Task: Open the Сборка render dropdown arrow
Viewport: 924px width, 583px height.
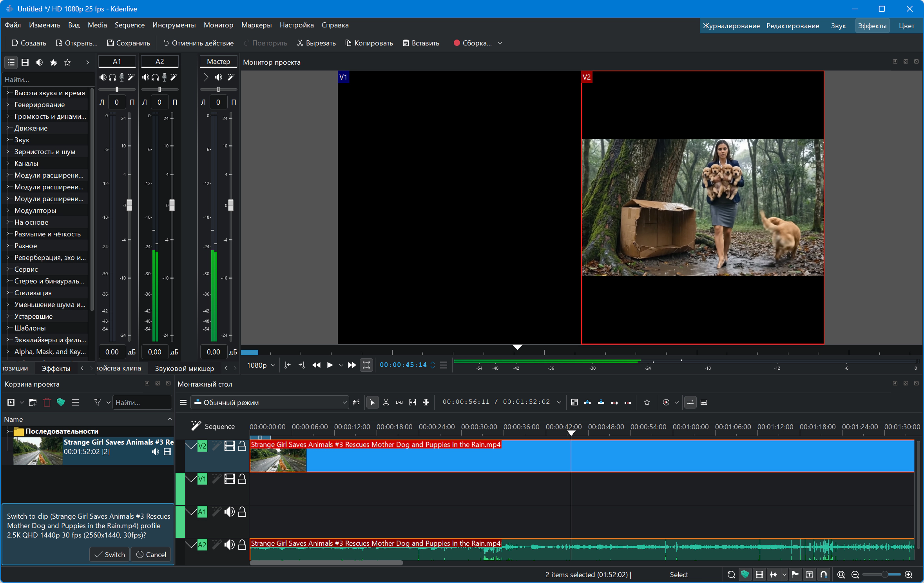Action: tap(500, 43)
